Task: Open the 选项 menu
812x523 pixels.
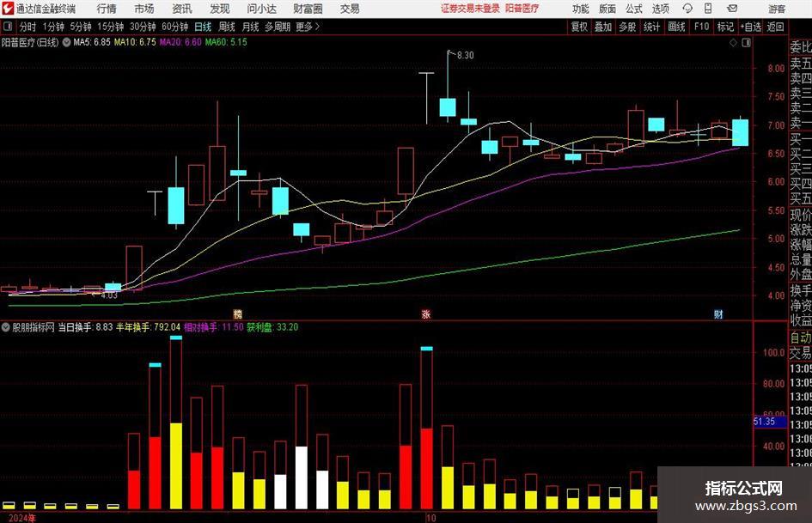Action: click(x=660, y=9)
